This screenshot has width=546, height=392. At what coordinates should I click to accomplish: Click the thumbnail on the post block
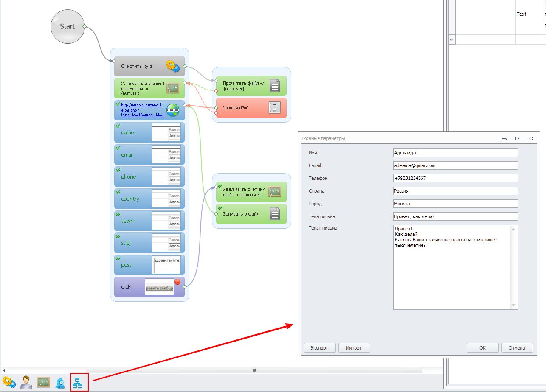[x=166, y=265]
